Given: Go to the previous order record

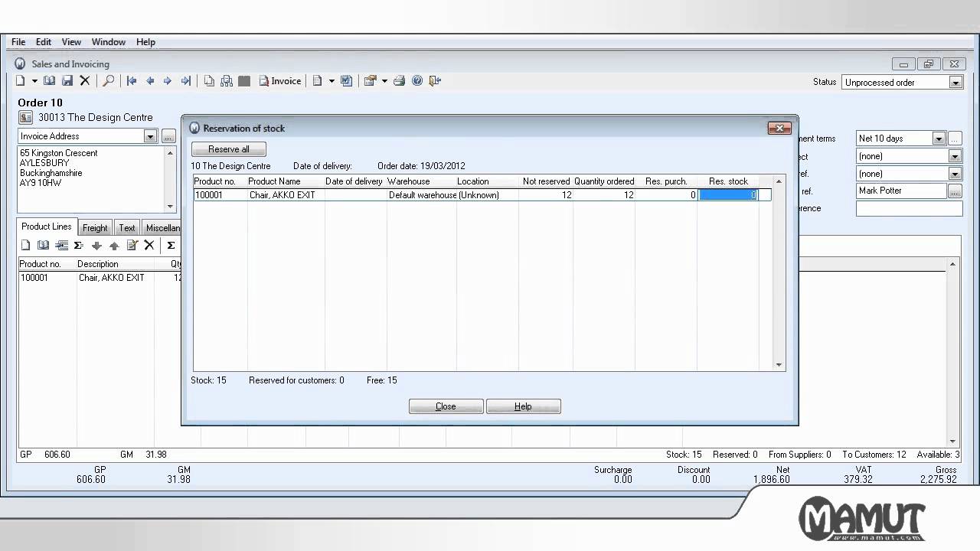Looking at the screenshot, I should click(150, 80).
